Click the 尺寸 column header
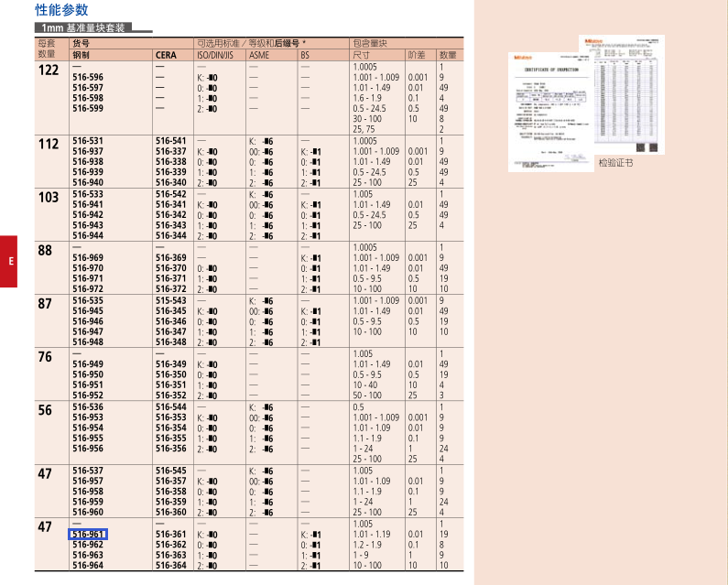Screen dimensions: 728x585 [361, 55]
